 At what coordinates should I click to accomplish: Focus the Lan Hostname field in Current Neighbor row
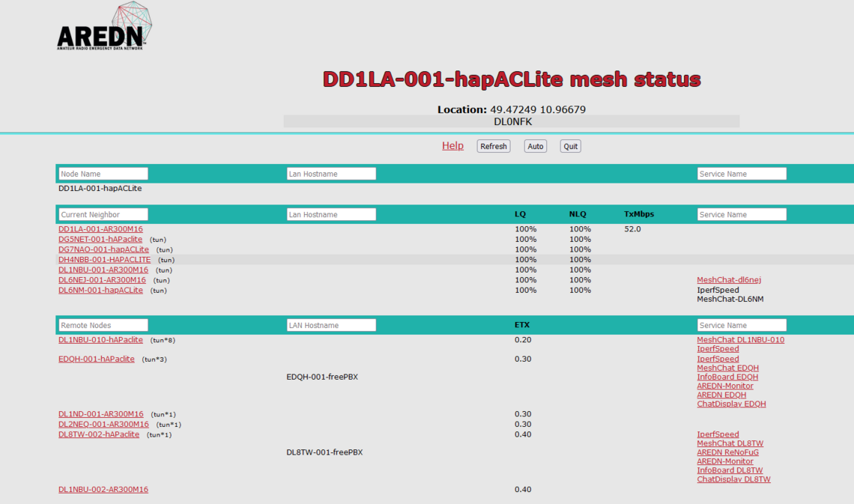coord(331,214)
